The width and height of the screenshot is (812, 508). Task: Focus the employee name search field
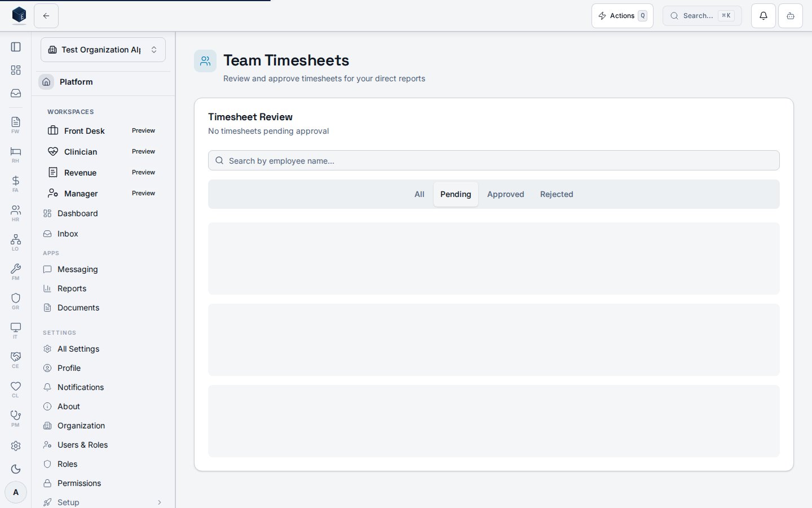pyautogui.click(x=494, y=160)
